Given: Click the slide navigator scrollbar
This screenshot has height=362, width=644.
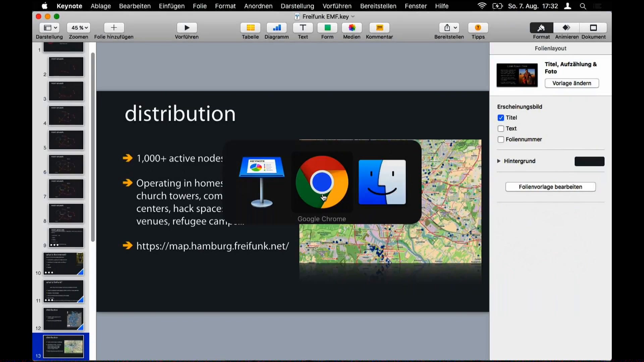Looking at the screenshot, I should 93,147.
